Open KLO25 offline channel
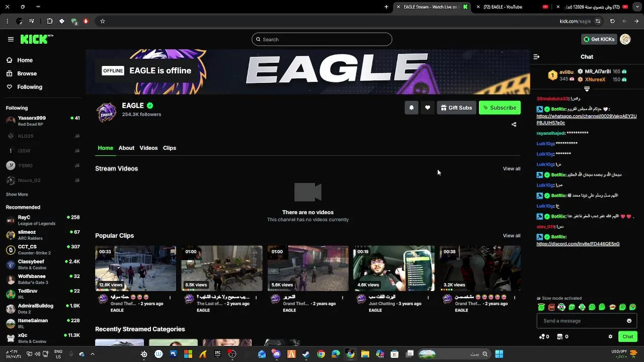Screen dimensions: 644x362 (43, 136)
